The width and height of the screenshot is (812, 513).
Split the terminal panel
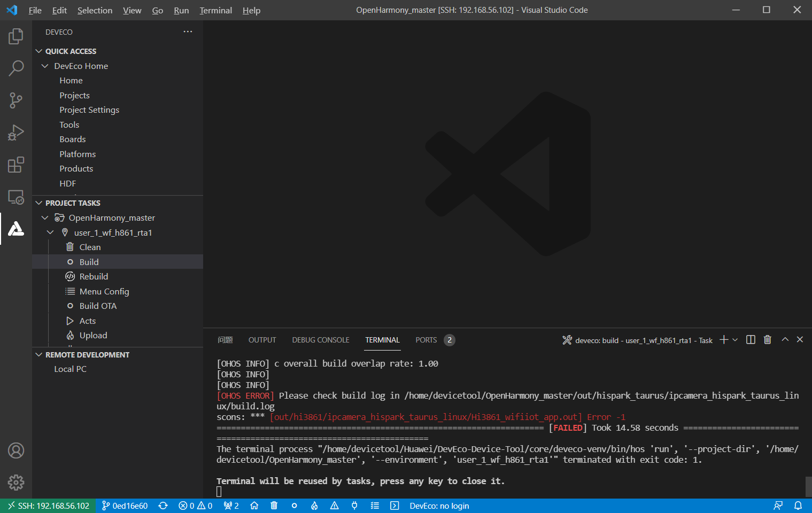click(751, 340)
